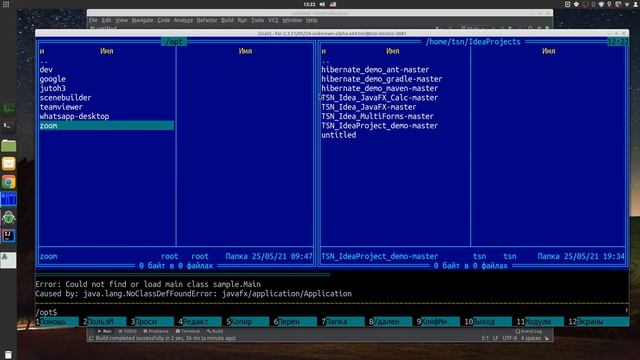Click F10 Выход in the Far key bar
640x360 pixels.
[488, 322]
